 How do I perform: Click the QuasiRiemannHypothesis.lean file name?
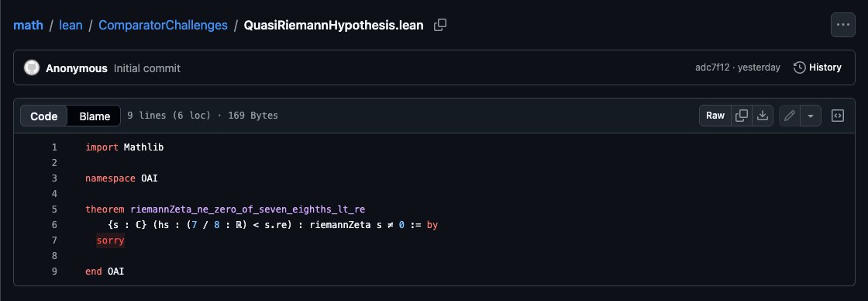(334, 25)
